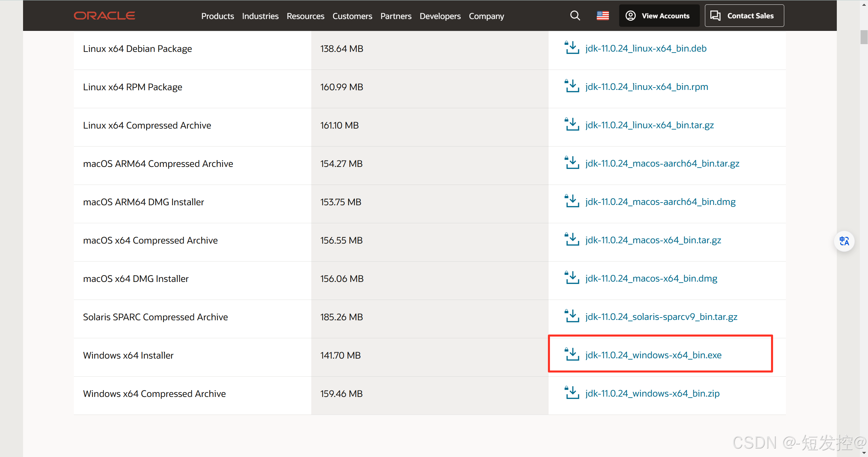The image size is (868, 457).
Task: Click download icon for solaris-sparcv9_bin.tar.gz
Action: tap(572, 316)
